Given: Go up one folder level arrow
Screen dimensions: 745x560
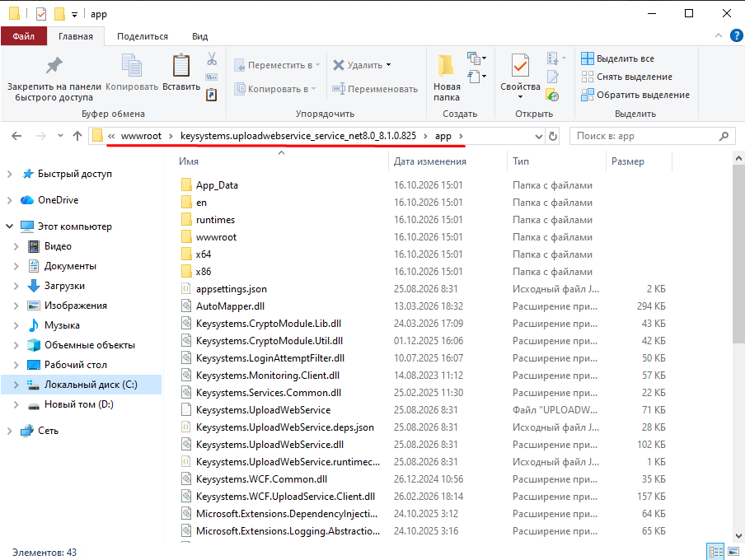Looking at the screenshot, I should pyautogui.click(x=77, y=137).
